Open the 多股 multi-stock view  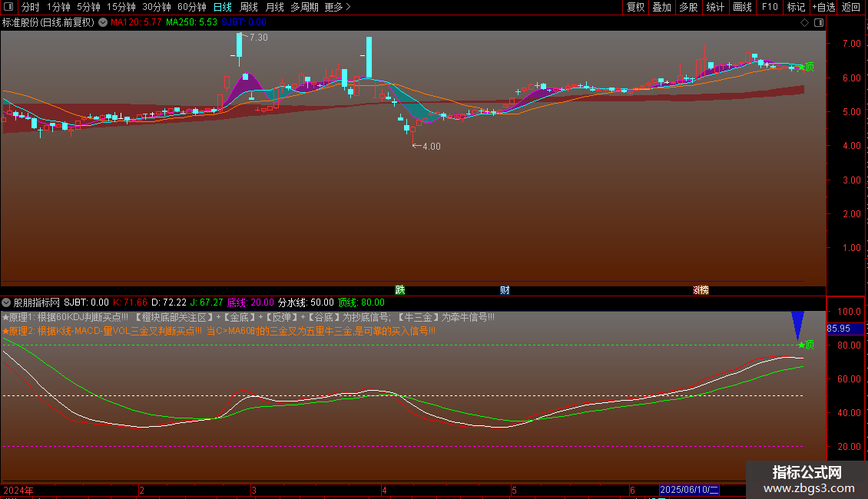click(688, 7)
